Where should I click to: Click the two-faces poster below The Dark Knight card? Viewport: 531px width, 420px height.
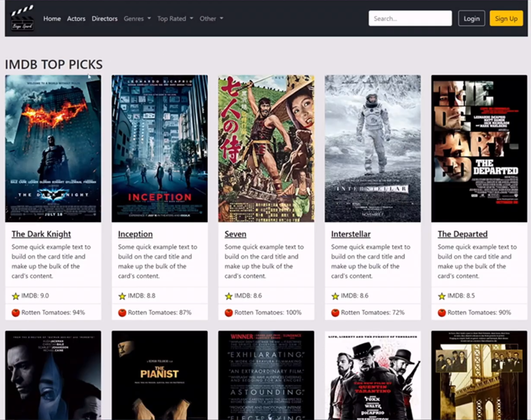click(x=53, y=375)
